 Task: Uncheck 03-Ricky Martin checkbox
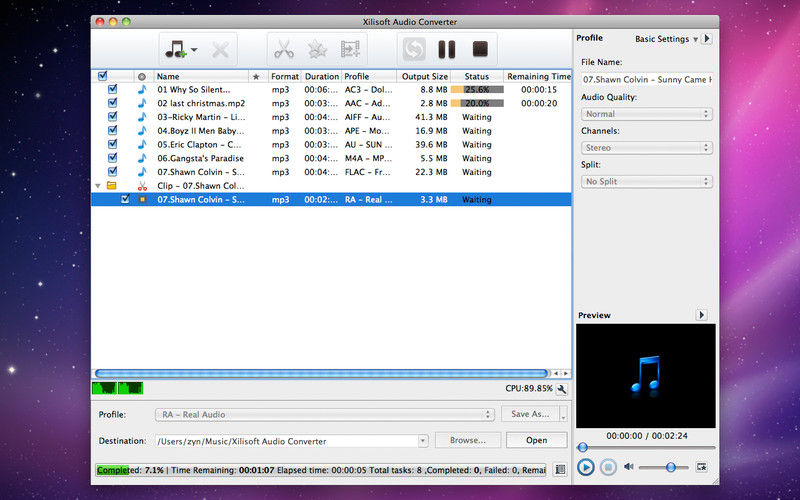(112, 117)
